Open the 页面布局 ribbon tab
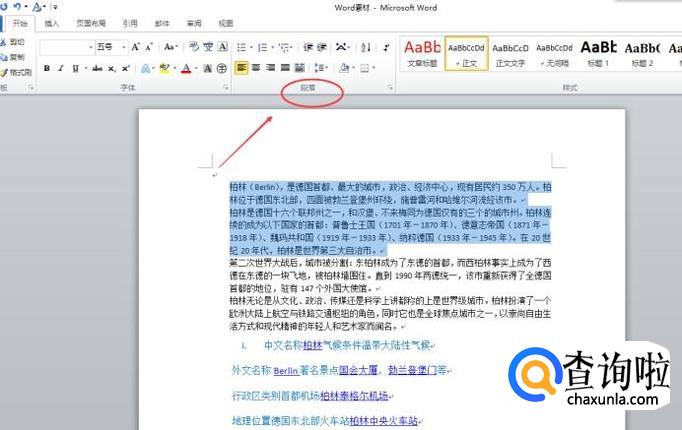This screenshot has height=430, width=682. (91, 22)
